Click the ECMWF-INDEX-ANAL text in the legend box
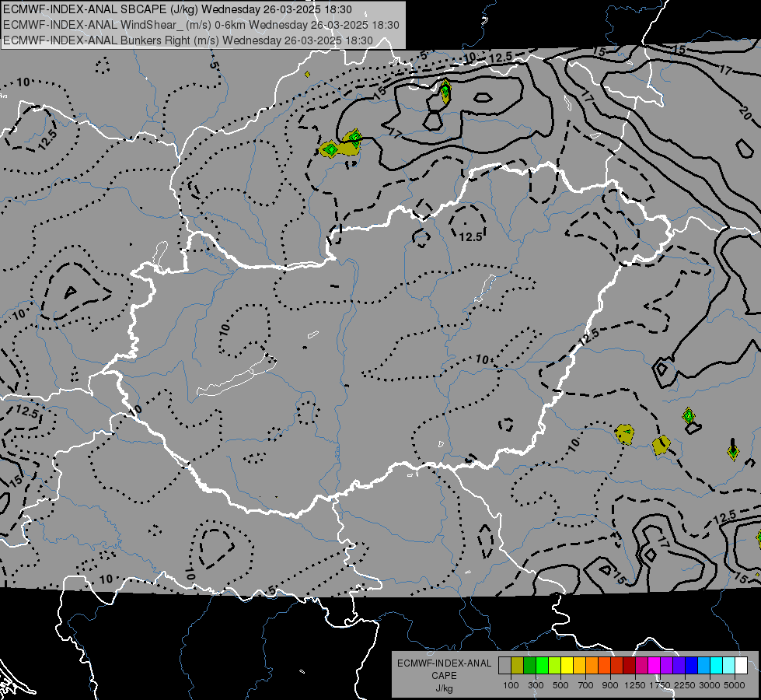The height and width of the screenshot is (700, 761). 444,663
